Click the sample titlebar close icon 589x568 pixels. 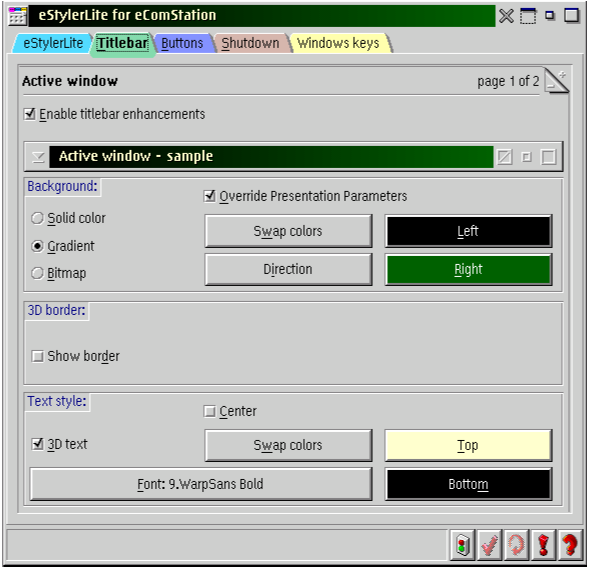point(504,157)
